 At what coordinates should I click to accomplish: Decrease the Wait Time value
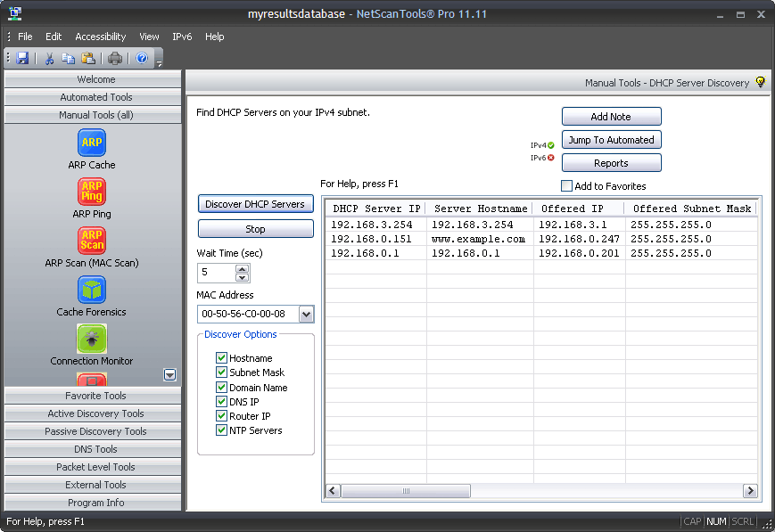tap(242, 278)
